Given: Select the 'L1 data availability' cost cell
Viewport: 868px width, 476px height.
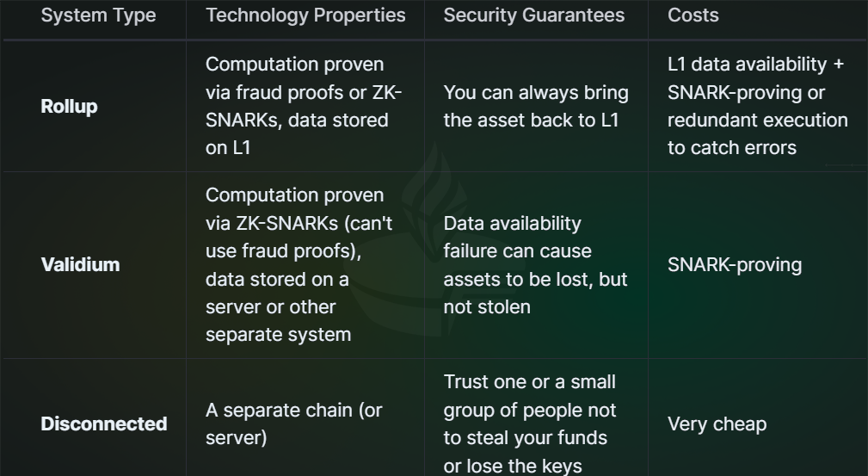Looking at the screenshot, I should point(757,106).
